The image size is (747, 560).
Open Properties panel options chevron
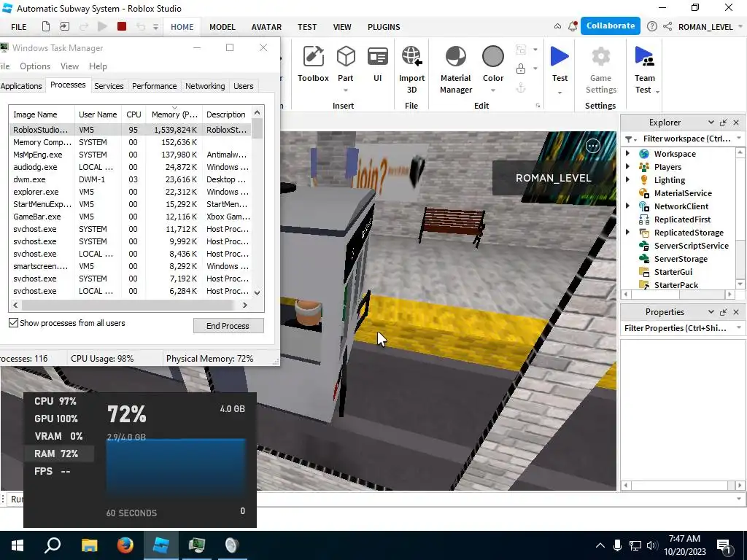711,312
